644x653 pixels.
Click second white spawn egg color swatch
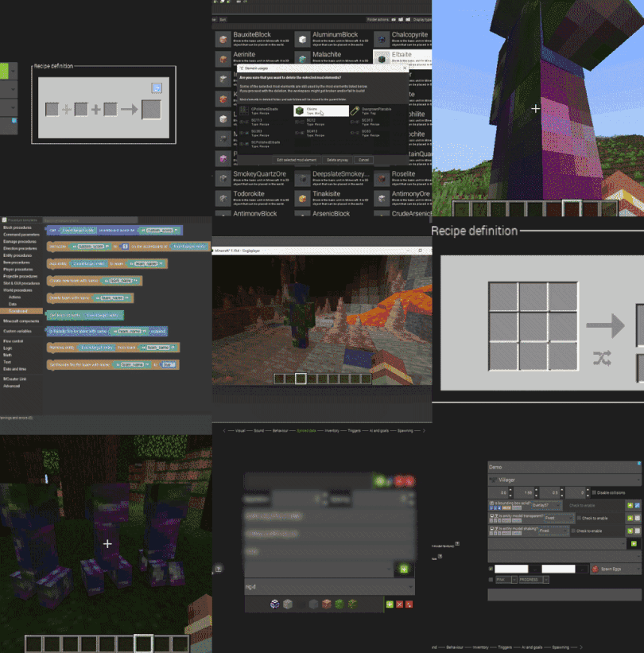(x=558, y=569)
